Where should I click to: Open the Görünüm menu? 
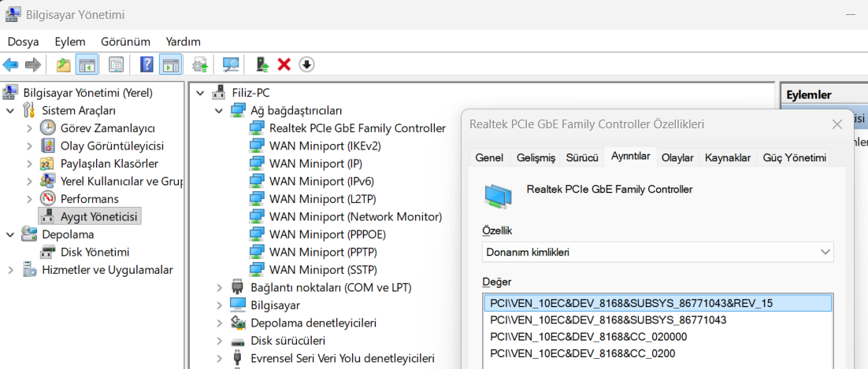126,42
